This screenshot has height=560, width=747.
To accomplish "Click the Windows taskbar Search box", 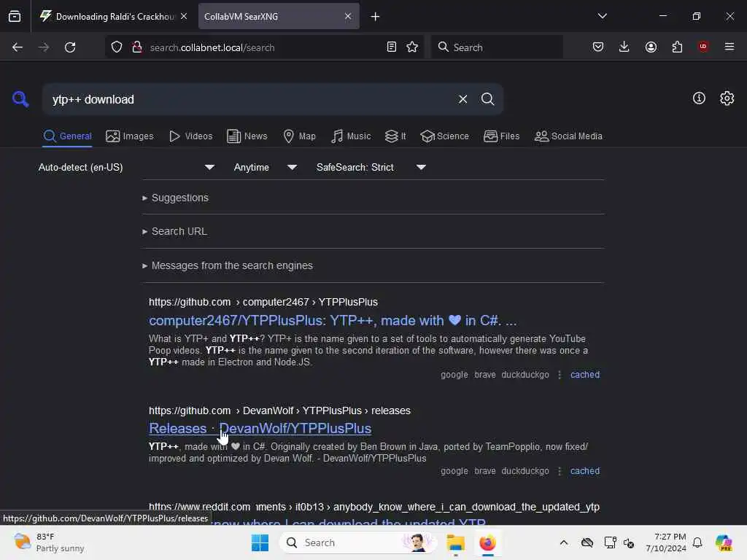I will coord(358,542).
